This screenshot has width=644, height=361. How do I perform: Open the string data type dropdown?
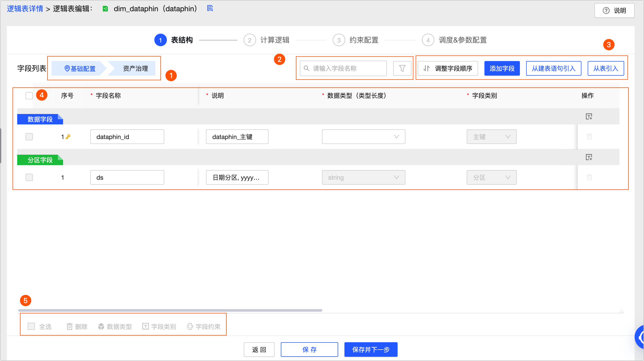[363, 177]
